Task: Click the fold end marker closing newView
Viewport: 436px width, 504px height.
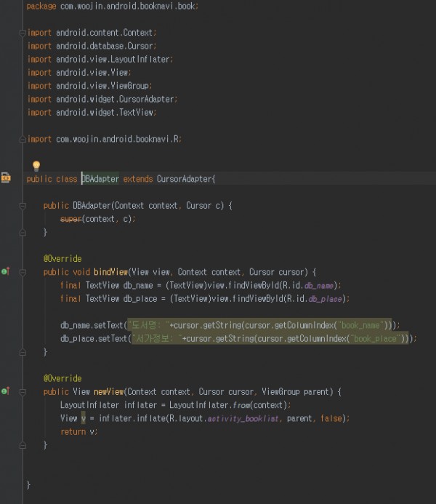Action: 23,446
